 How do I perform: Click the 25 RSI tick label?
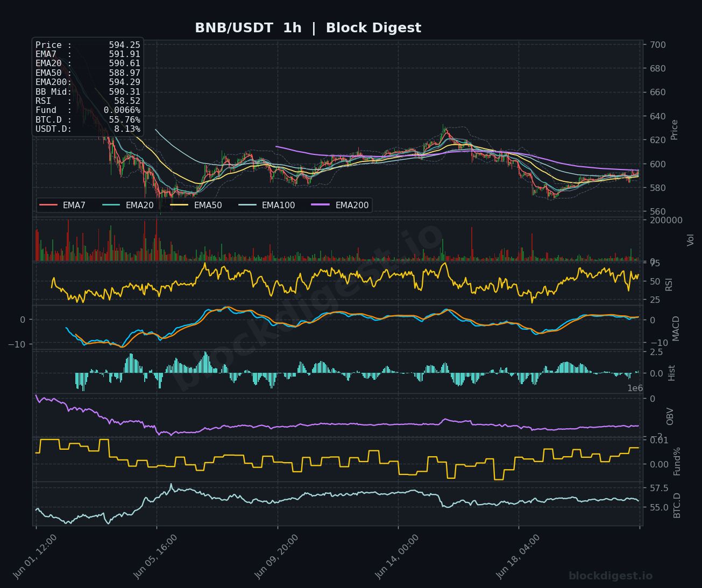point(655,300)
